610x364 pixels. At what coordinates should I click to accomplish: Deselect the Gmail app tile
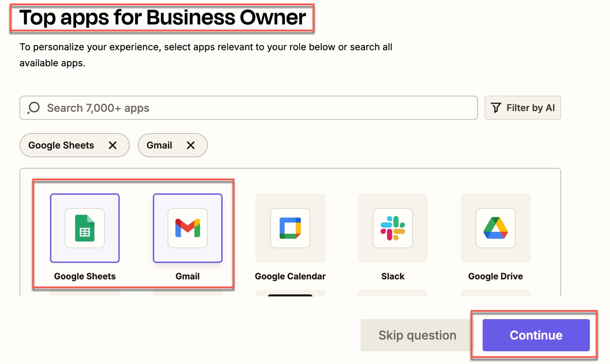point(188,228)
